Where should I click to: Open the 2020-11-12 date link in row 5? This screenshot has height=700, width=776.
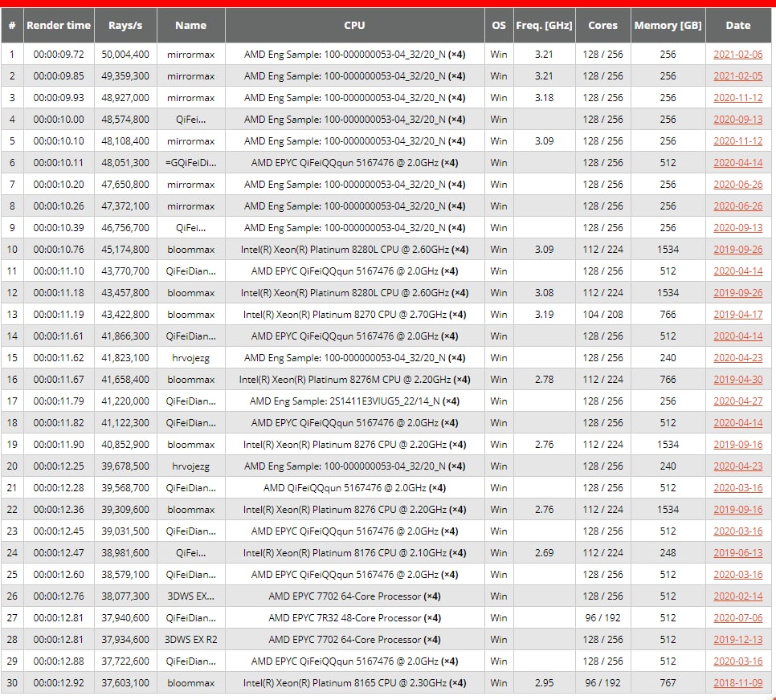[738, 141]
